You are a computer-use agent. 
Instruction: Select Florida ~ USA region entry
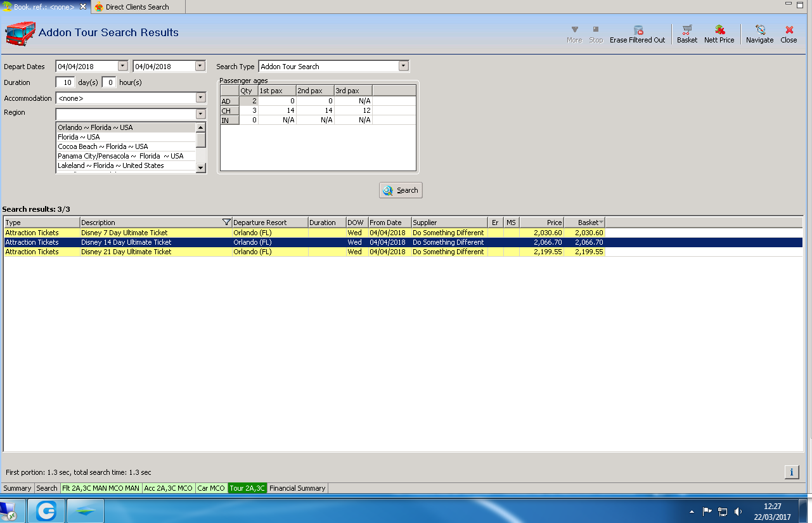(126, 137)
